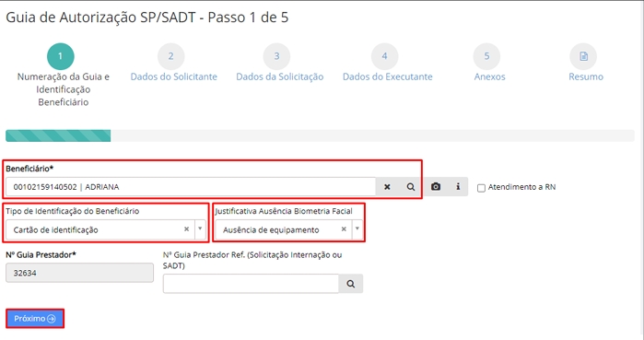This screenshot has width=644, height=340.
Task: Click the Próximo button
Action: click(x=35, y=319)
